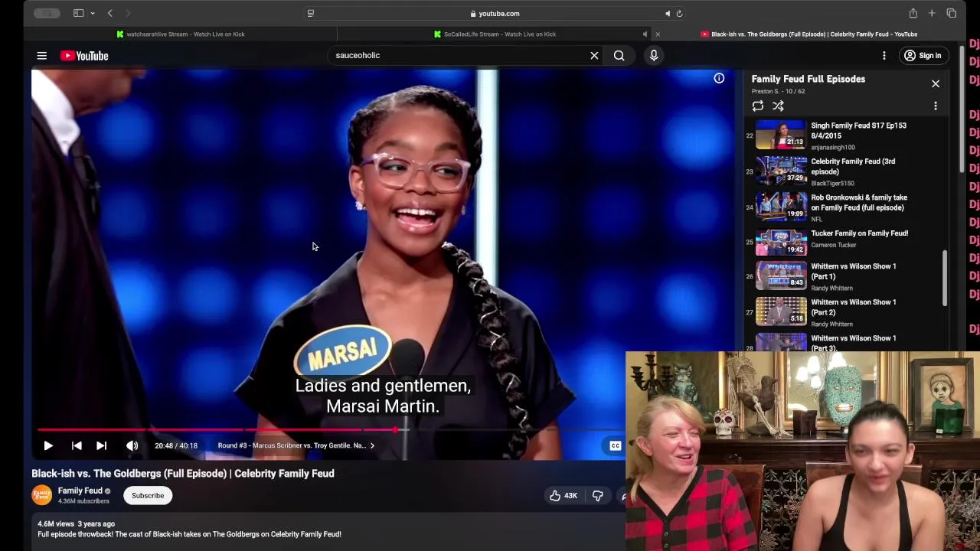
Task: Click the Sign in button
Action: coord(923,55)
